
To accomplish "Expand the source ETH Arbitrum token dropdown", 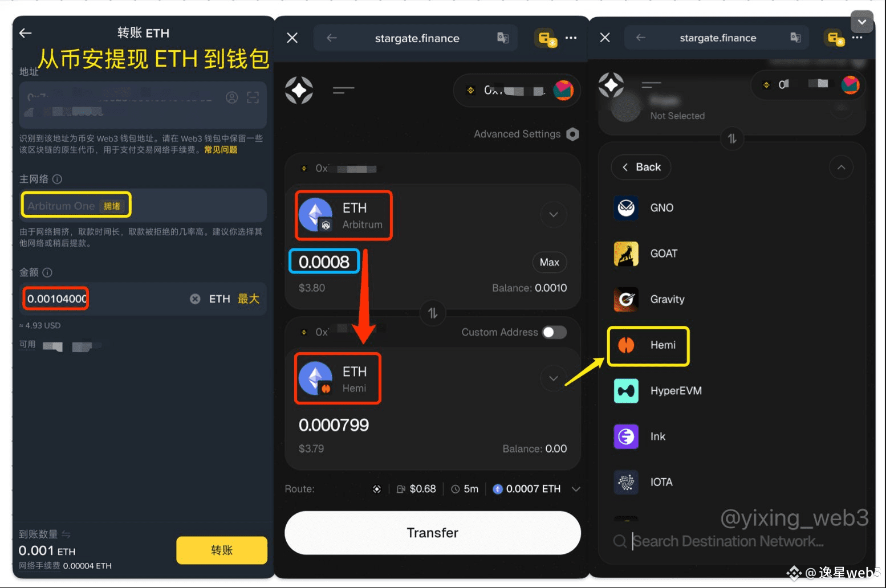I will click(x=553, y=215).
